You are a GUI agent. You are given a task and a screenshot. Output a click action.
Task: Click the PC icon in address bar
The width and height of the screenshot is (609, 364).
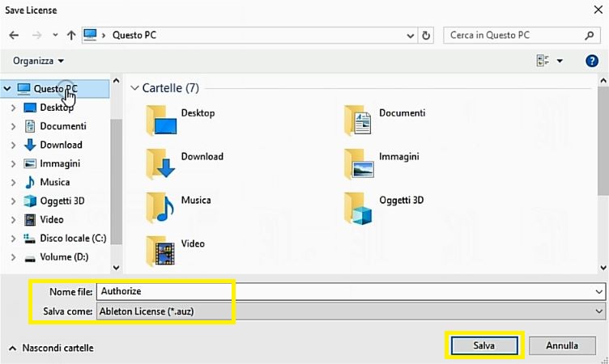coord(90,35)
